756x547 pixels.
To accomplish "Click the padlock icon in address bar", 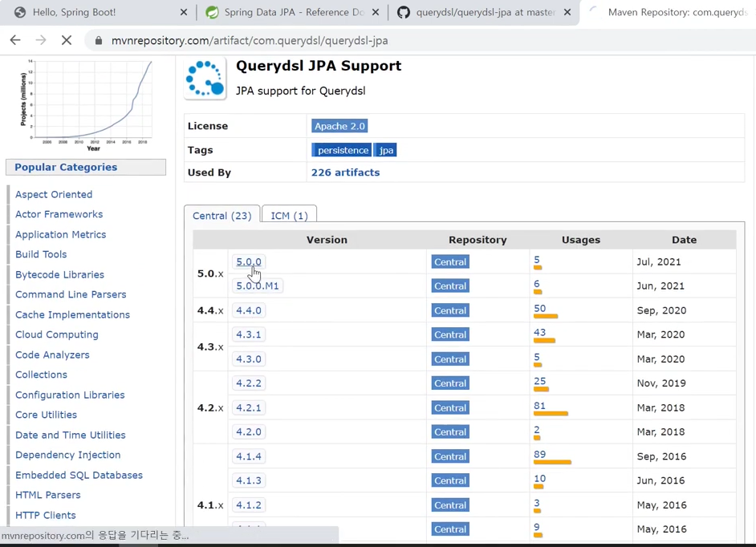I will (99, 41).
